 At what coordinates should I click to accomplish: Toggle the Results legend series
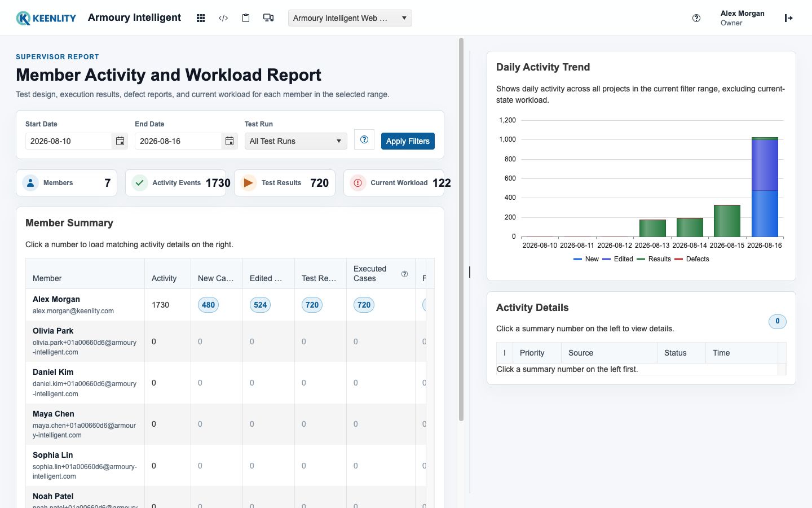click(654, 259)
